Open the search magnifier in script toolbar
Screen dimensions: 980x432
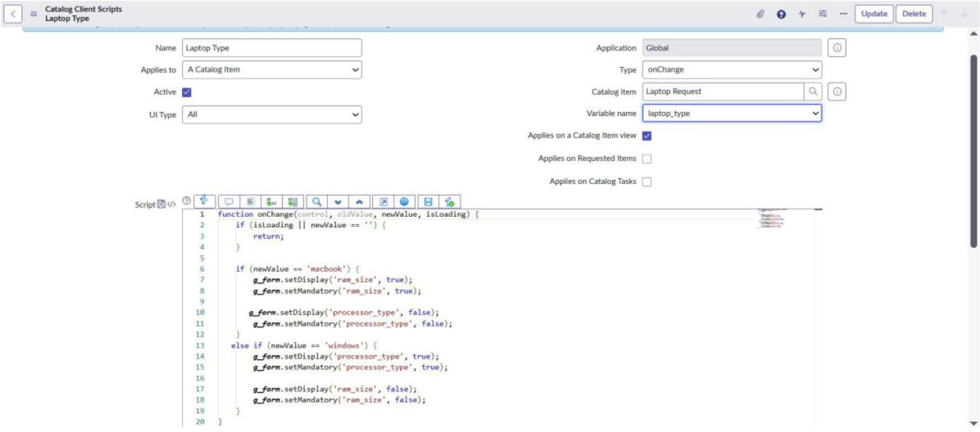tap(316, 202)
